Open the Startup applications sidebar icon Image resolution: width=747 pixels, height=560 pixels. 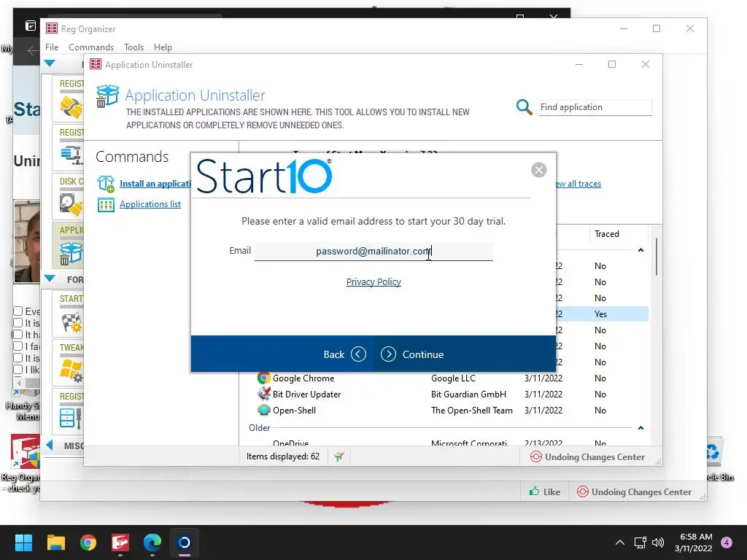click(x=71, y=322)
